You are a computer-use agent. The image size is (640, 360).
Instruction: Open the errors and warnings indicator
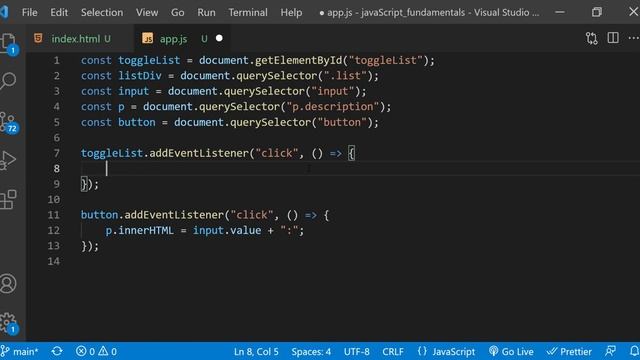[96, 351]
